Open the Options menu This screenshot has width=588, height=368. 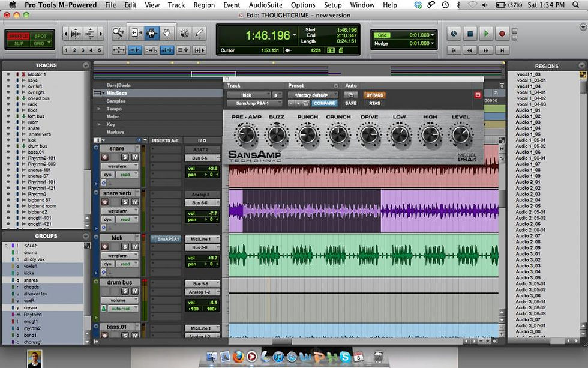pos(303,5)
